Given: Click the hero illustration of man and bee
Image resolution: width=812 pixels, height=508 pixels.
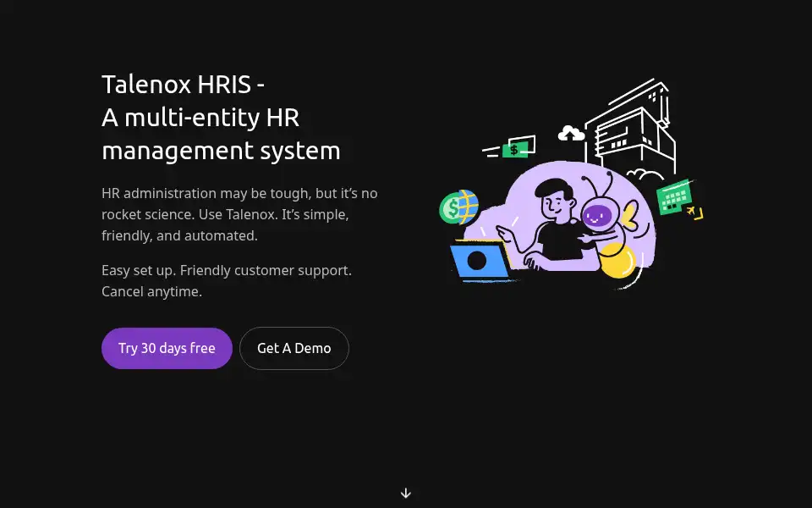Looking at the screenshot, I should (570, 184).
